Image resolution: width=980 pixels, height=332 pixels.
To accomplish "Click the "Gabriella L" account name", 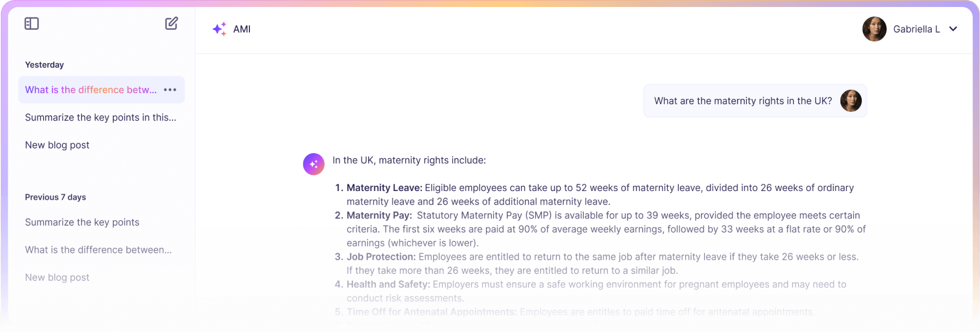I will coord(916,29).
